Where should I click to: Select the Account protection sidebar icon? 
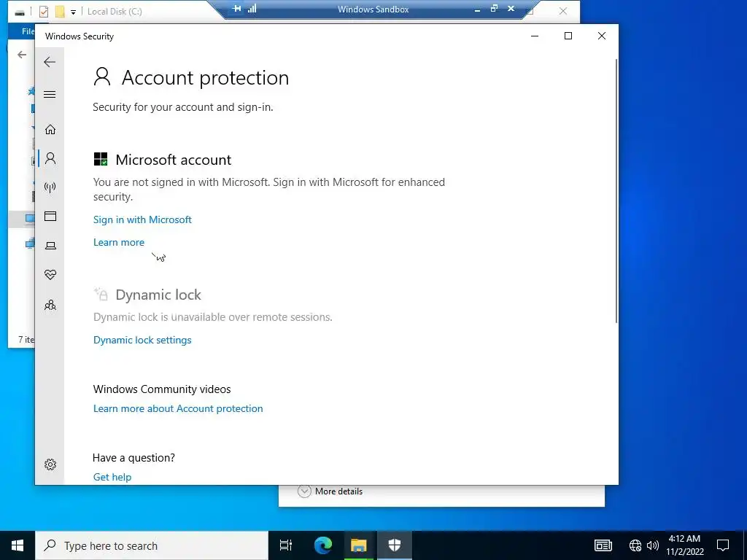(x=50, y=158)
